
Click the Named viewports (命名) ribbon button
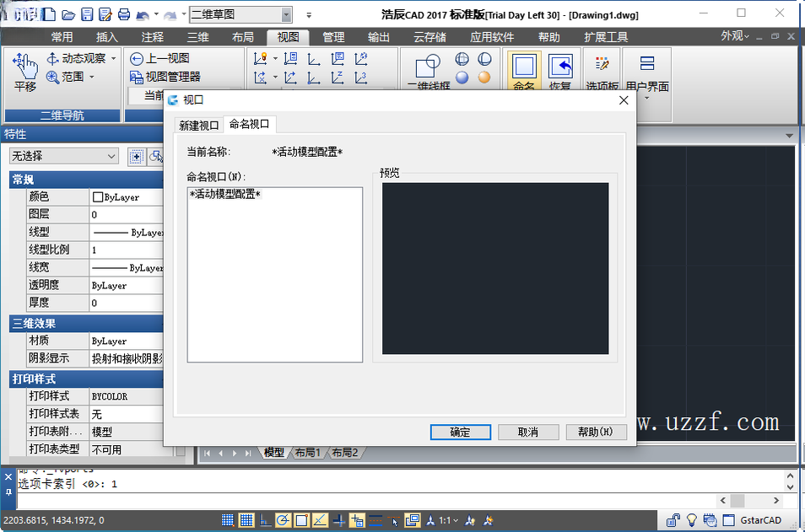pyautogui.click(x=524, y=71)
